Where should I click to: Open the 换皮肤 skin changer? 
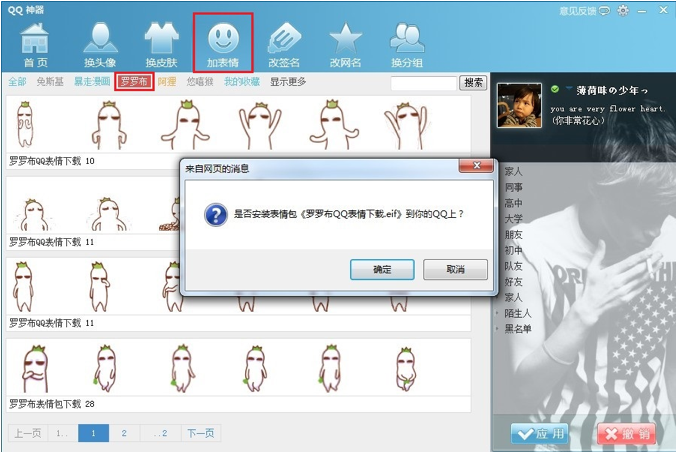(x=161, y=45)
